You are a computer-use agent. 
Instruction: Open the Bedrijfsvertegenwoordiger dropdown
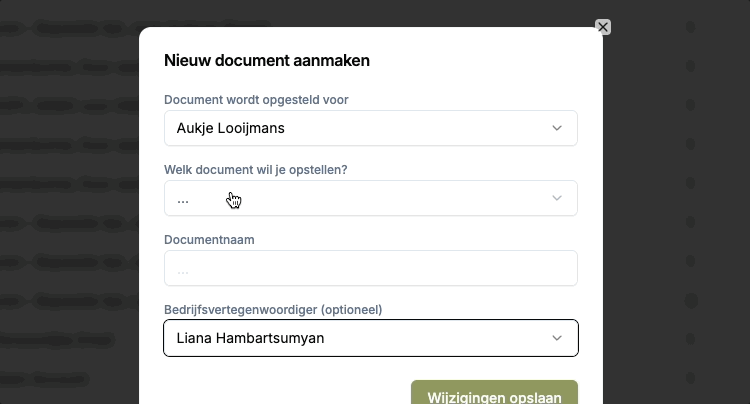click(370, 338)
